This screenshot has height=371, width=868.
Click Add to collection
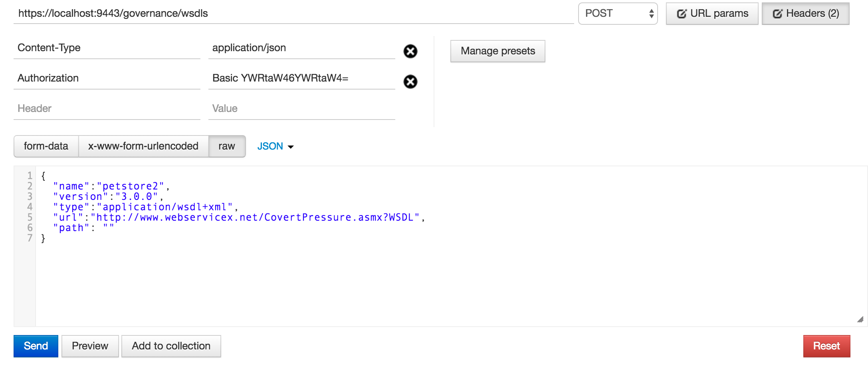click(171, 346)
